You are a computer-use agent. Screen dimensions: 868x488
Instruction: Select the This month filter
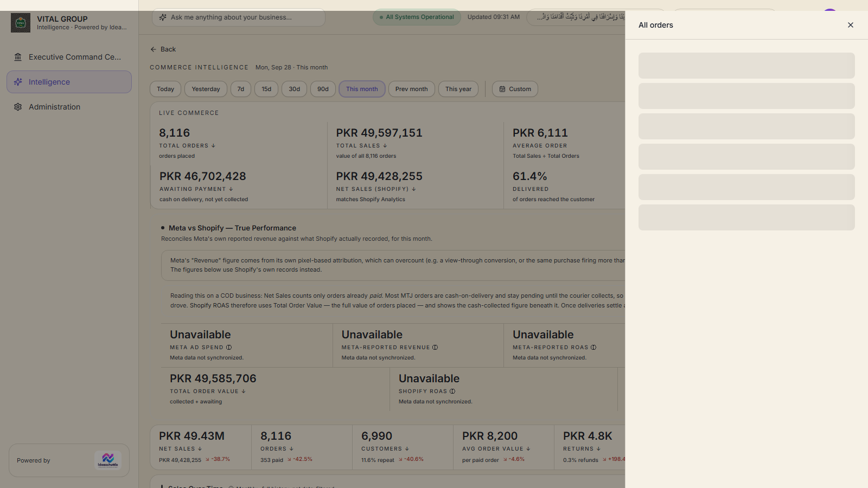pyautogui.click(x=362, y=89)
